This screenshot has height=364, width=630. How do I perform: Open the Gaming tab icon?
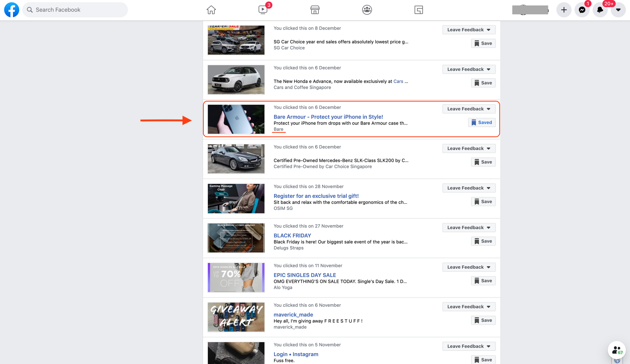coord(419,10)
